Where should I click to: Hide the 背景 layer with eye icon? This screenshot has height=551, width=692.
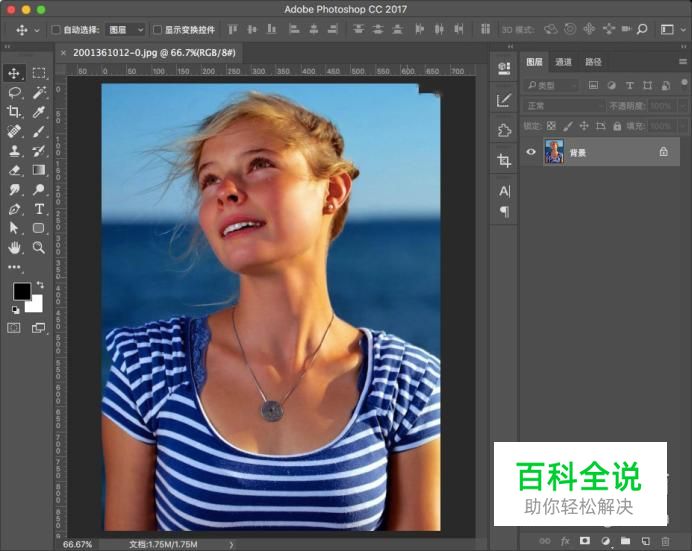tap(531, 152)
